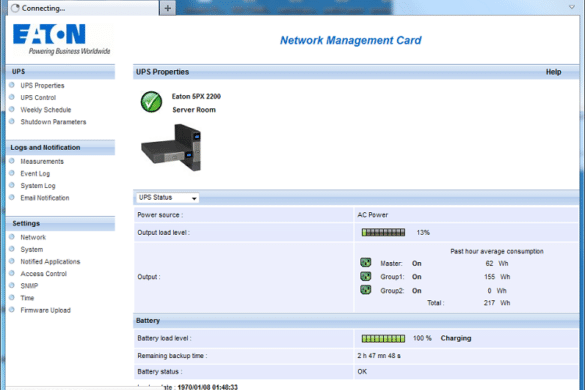Image resolution: width=585 pixels, height=390 pixels.
Task: Open Shutdown Parameters
Action: point(53,122)
